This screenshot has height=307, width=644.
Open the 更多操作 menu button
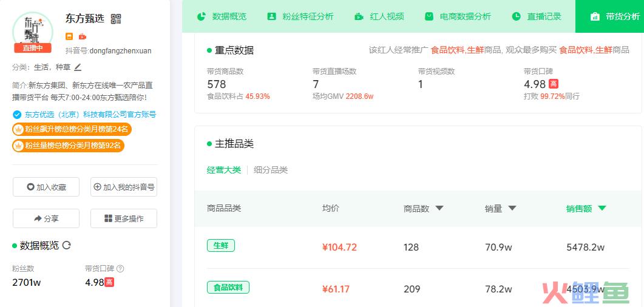[124, 218]
